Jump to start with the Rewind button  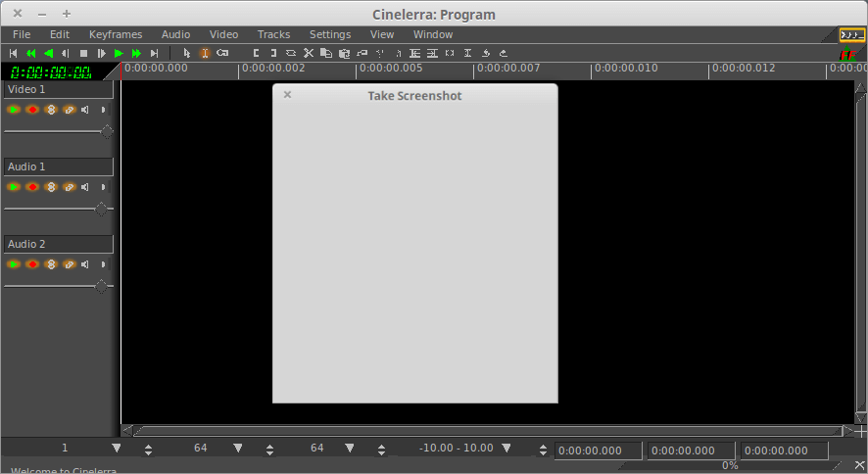[x=14, y=53]
